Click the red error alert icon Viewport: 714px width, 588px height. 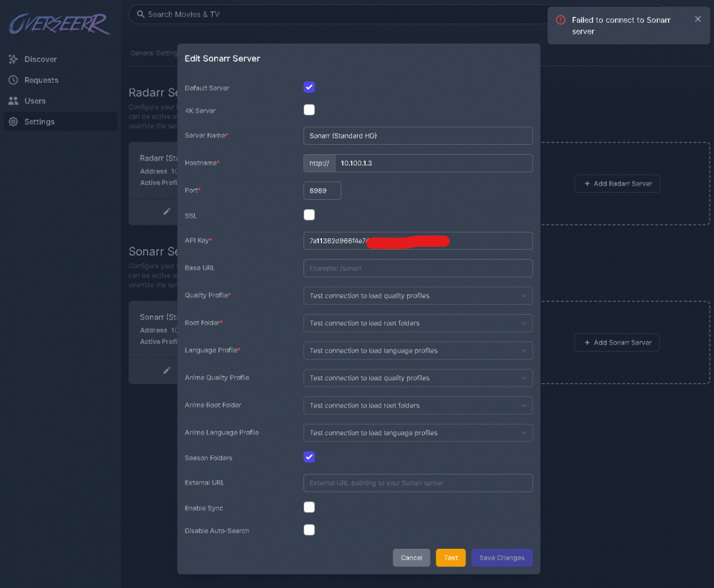tap(560, 20)
